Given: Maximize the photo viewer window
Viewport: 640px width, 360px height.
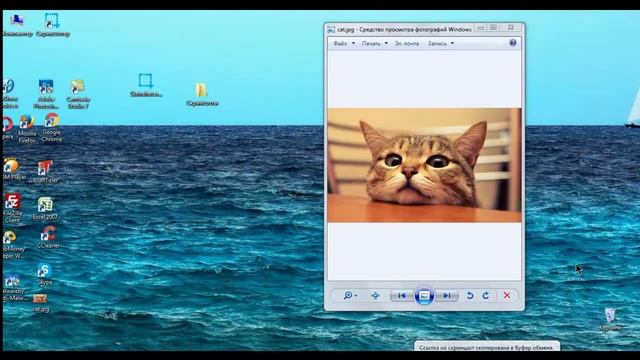Looking at the screenshot, I should pyautogui.click(x=493, y=28).
